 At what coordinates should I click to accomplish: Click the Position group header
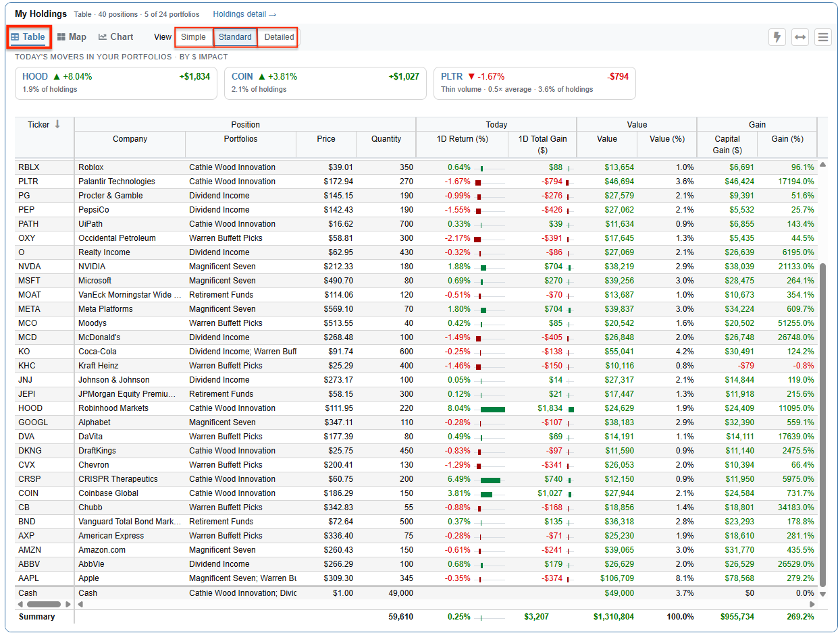coord(245,124)
